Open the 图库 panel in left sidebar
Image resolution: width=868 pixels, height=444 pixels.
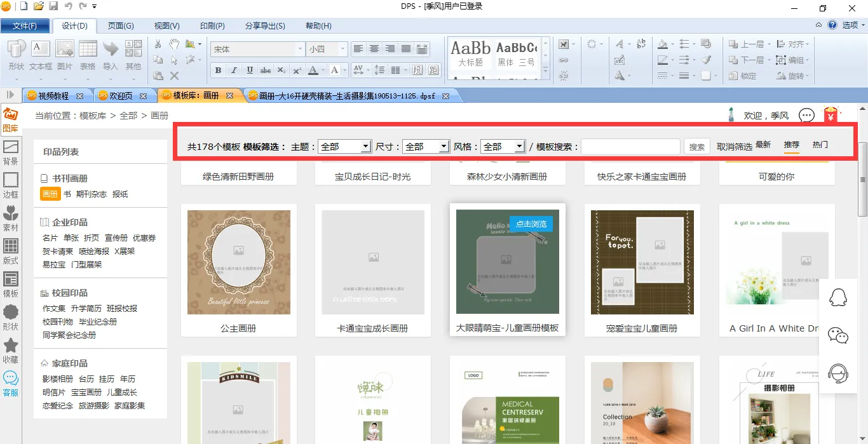(x=10, y=120)
